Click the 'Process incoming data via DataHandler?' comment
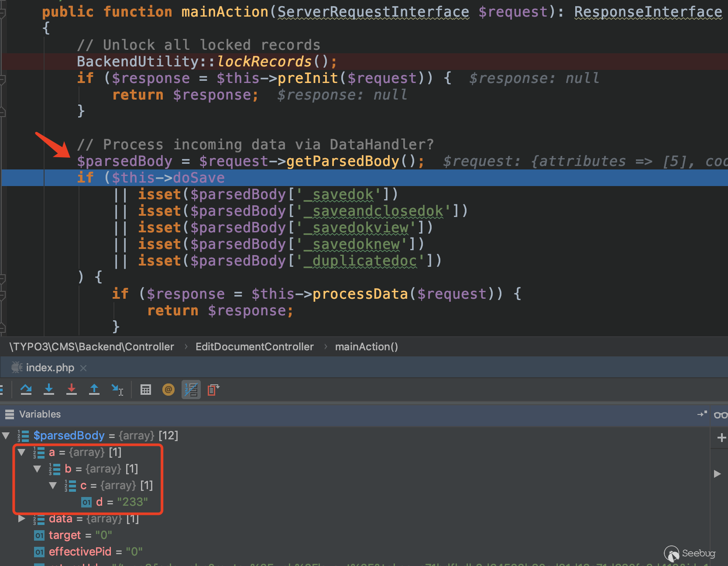 click(x=255, y=145)
